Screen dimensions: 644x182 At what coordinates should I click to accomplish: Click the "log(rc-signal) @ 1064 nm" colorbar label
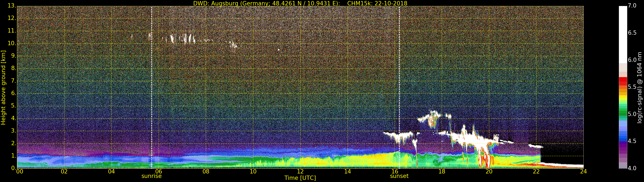click(x=639, y=88)
